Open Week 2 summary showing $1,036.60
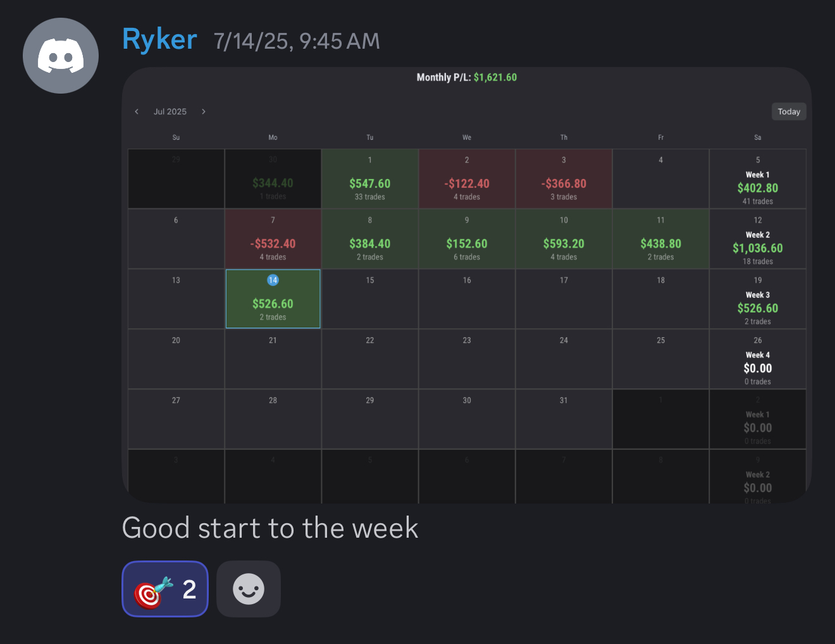This screenshot has height=644, width=835. pyautogui.click(x=758, y=238)
